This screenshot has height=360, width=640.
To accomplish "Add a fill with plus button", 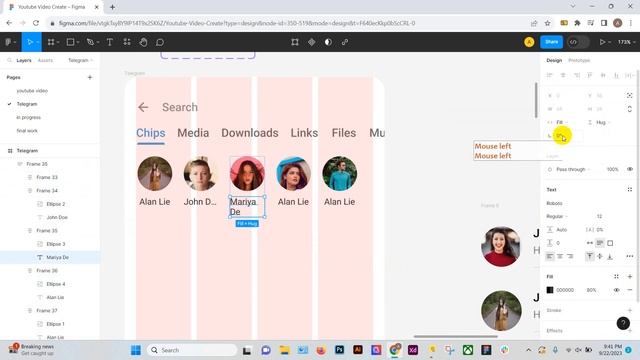I will pyautogui.click(x=629, y=276).
